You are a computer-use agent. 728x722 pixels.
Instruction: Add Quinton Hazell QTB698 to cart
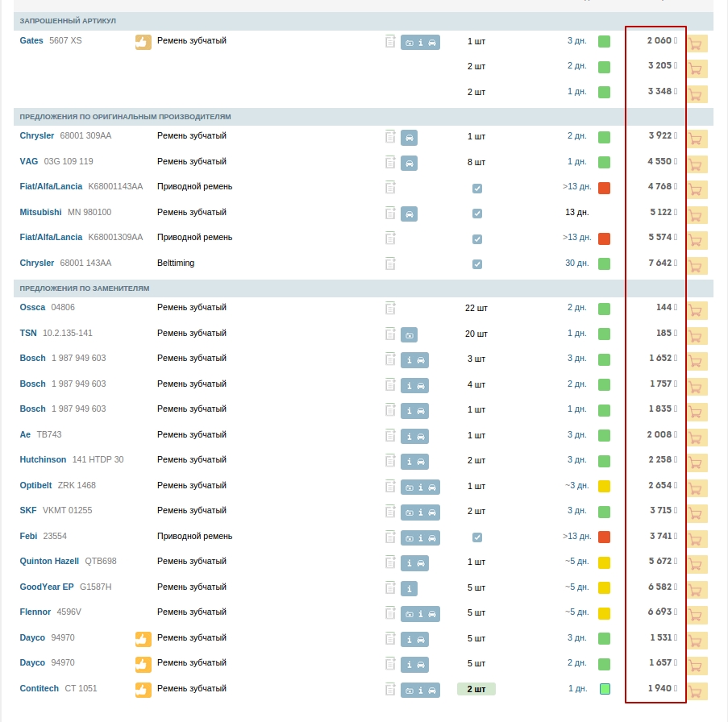697,564
